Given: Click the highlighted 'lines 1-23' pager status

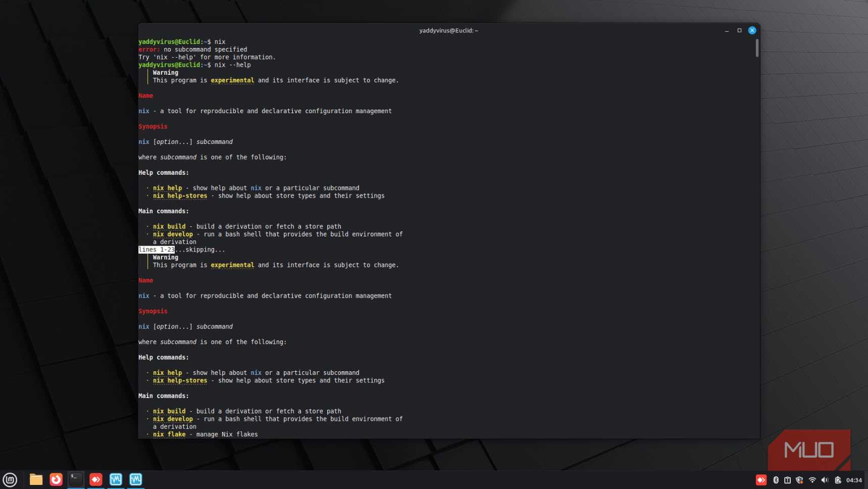Looking at the screenshot, I should click(157, 250).
